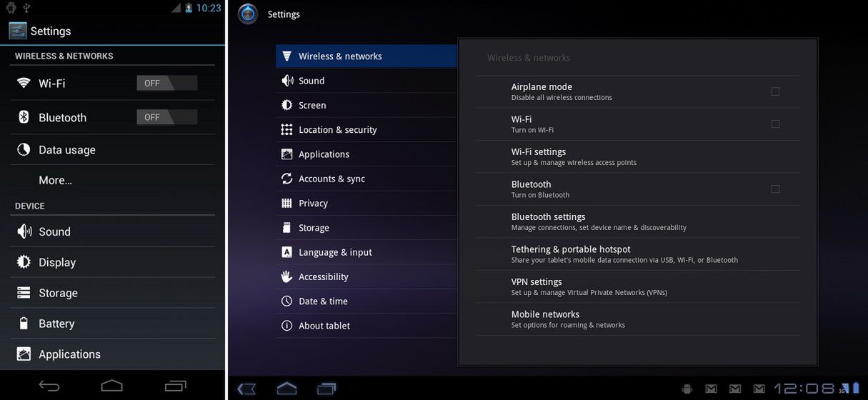Tap Data usage text on phone

67,150
